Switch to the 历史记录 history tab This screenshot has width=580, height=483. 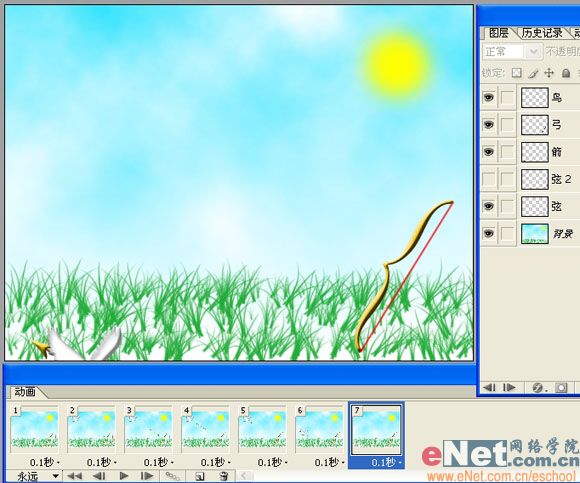click(x=542, y=33)
